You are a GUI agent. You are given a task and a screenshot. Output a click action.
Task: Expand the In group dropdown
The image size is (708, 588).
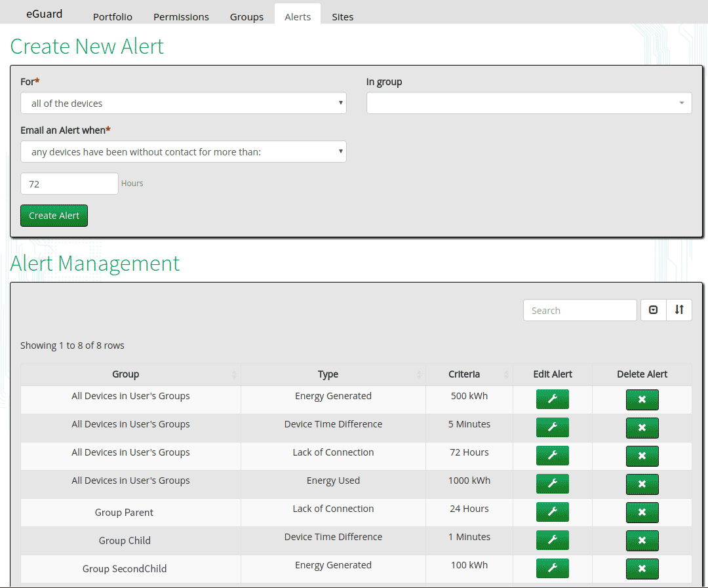[529, 103]
